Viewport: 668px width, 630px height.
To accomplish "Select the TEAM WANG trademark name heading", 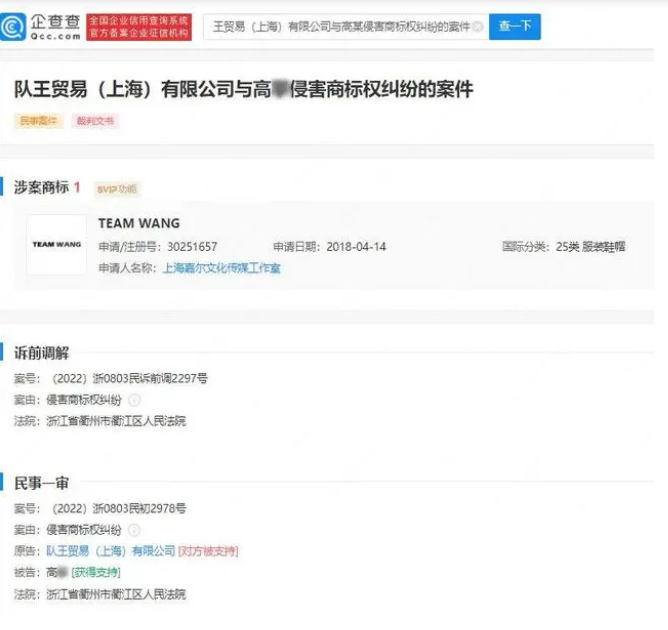I will tap(139, 223).
